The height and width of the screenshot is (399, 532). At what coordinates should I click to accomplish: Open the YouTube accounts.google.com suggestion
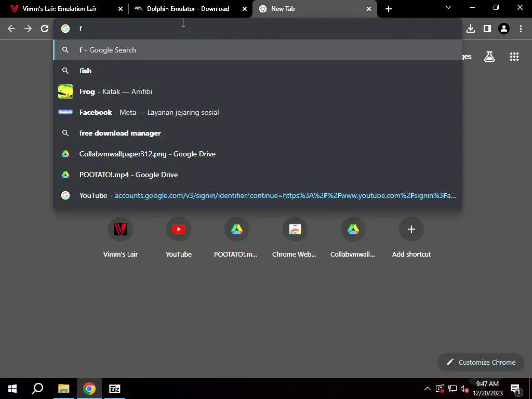coord(258,195)
